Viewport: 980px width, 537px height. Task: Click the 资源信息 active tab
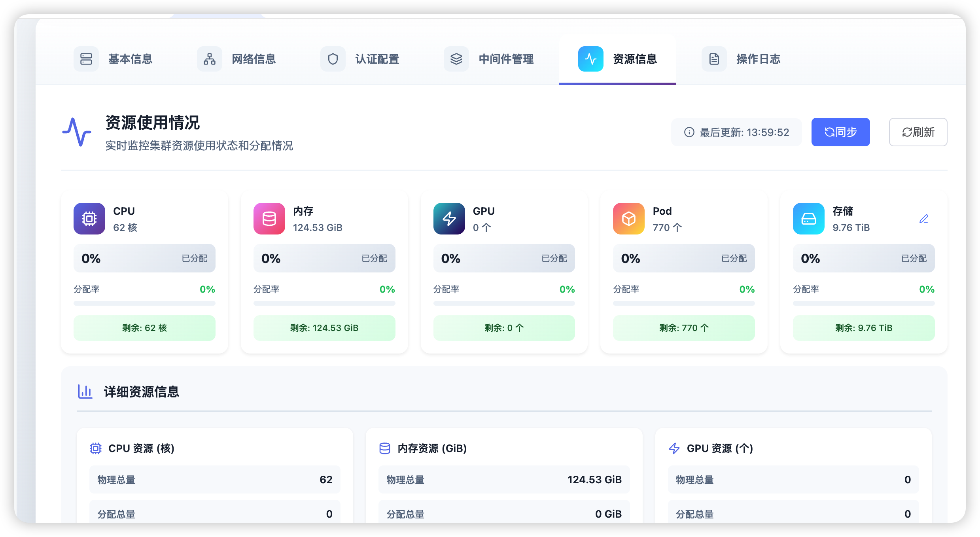(617, 59)
